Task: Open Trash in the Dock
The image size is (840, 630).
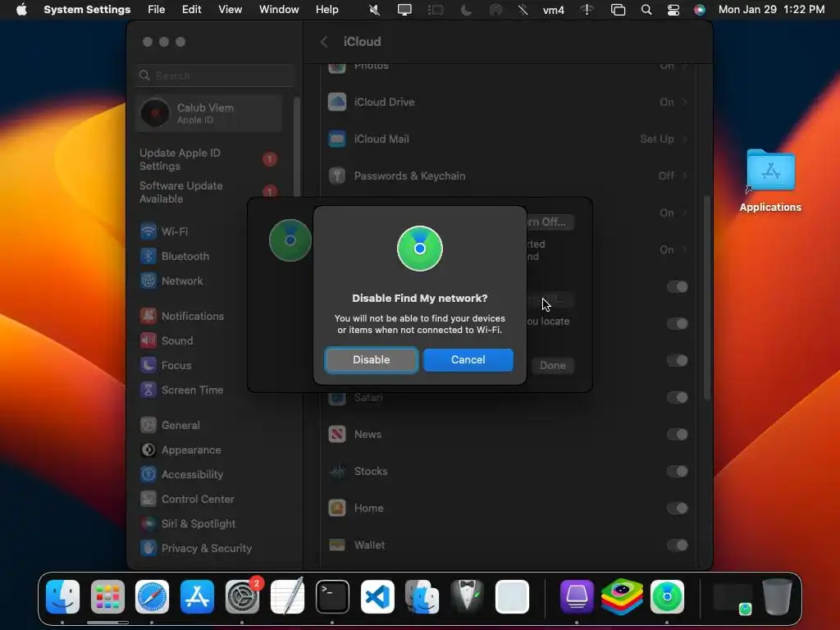Action: click(777, 597)
